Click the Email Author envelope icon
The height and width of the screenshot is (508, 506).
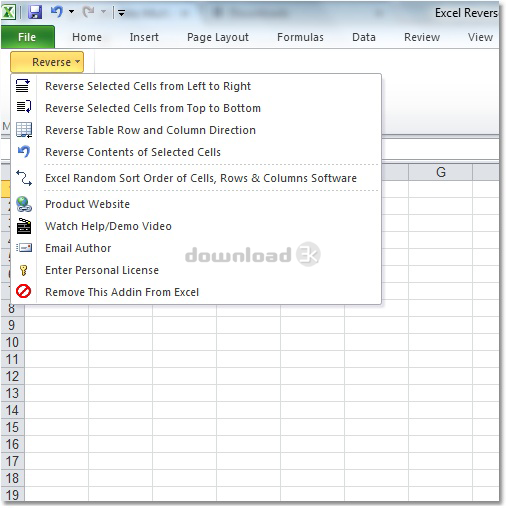click(24, 248)
